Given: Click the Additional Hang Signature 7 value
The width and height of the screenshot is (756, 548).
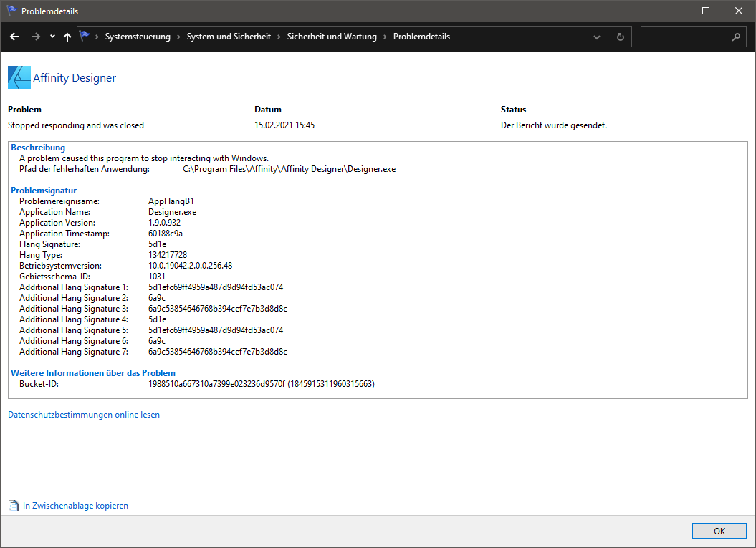Looking at the screenshot, I should click(218, 352).
